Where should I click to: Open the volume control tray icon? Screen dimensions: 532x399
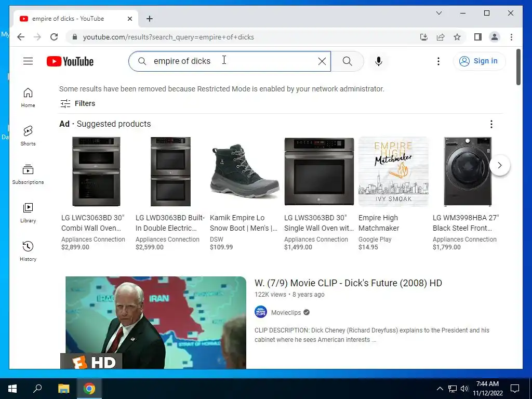(x=464, y=389)
